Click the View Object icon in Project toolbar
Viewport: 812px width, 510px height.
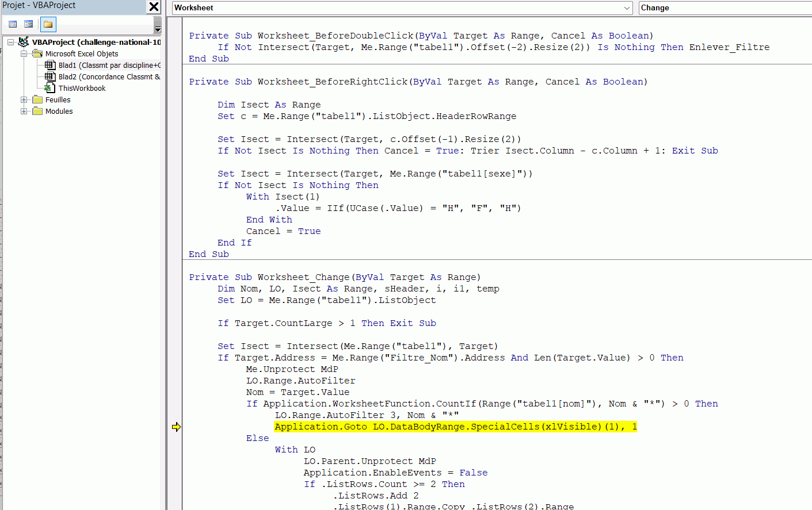(x=28, y=24)
